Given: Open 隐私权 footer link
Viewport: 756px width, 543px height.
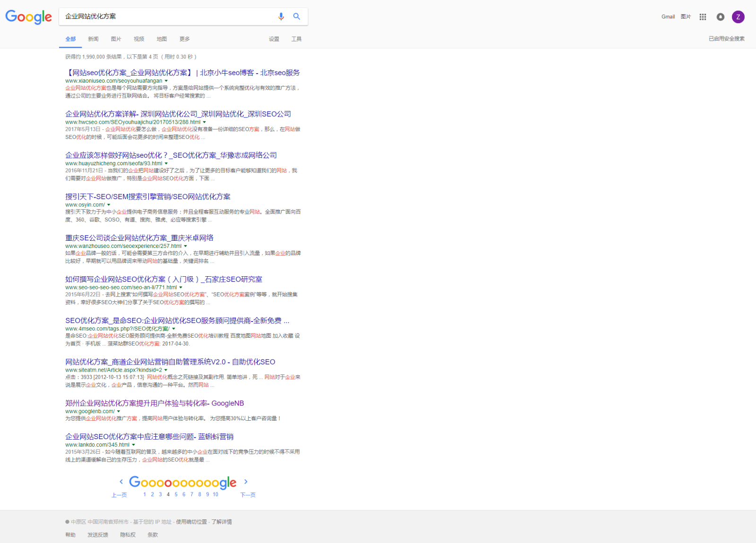Looking at the screenshot, I should [128, 535].
